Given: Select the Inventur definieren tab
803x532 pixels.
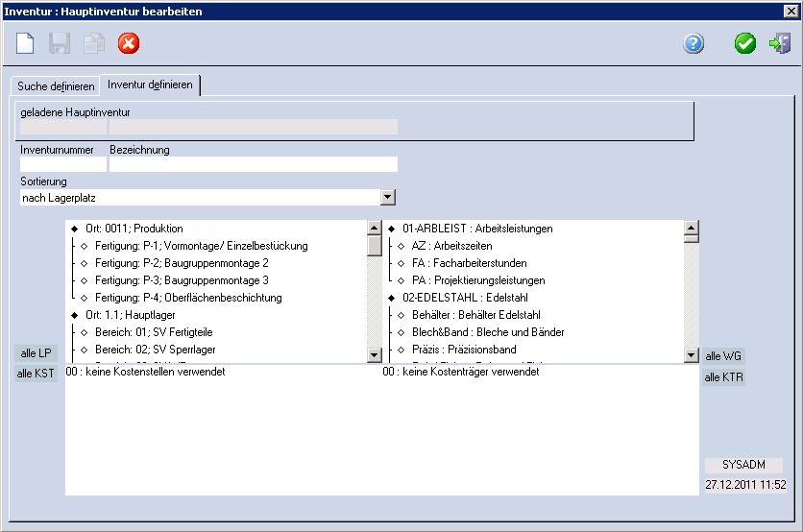Looking at the screenshot, I should [150, 85].
